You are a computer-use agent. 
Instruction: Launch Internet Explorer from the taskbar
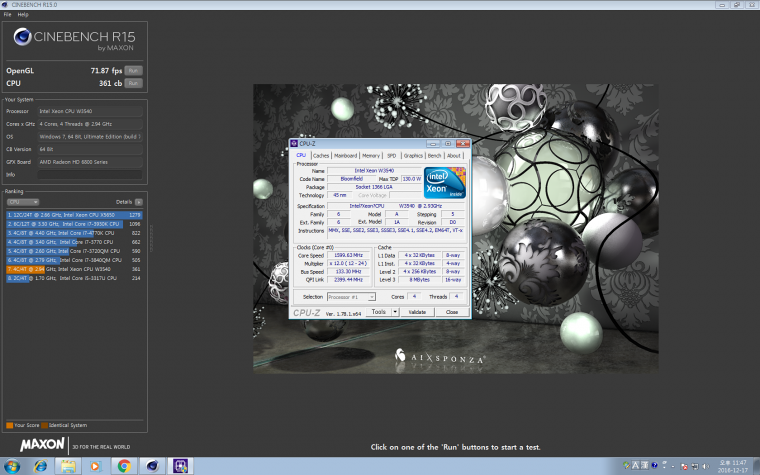click(x=41, y=466)
